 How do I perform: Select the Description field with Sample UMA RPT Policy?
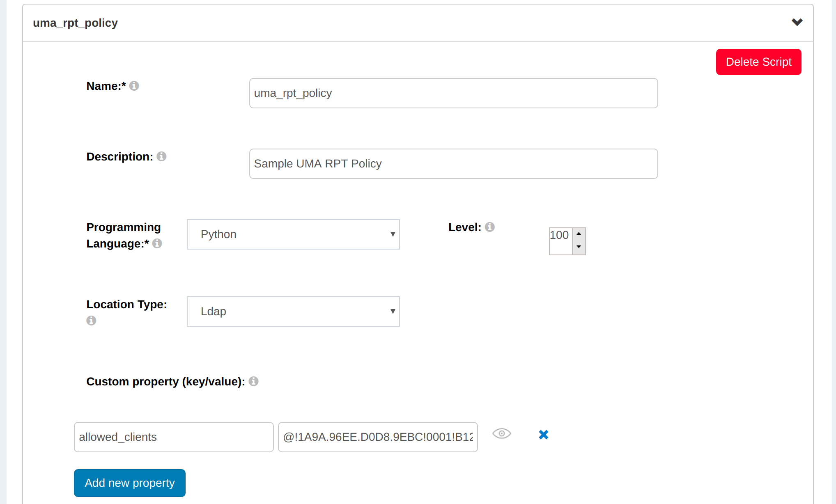[453, 163]
